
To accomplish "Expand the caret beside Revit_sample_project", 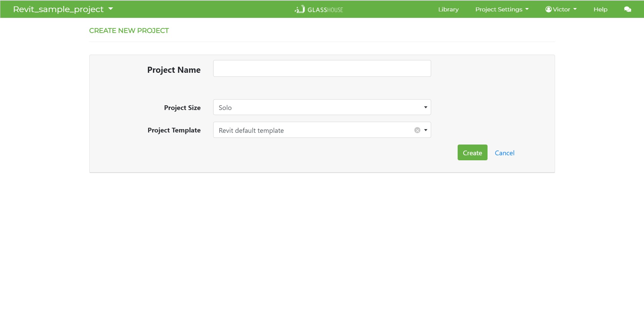I will pyautogui.click(x=111, y=9).
